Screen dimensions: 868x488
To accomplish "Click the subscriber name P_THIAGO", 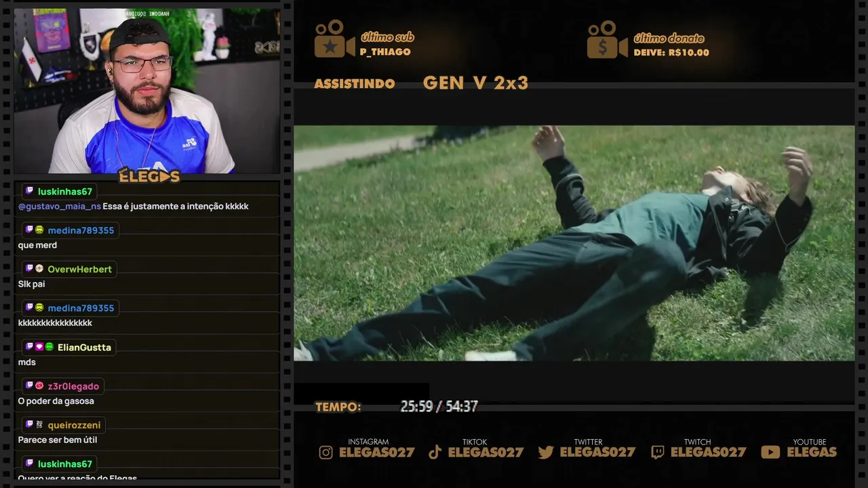I will pyautogui.click(x=385, y=52).
